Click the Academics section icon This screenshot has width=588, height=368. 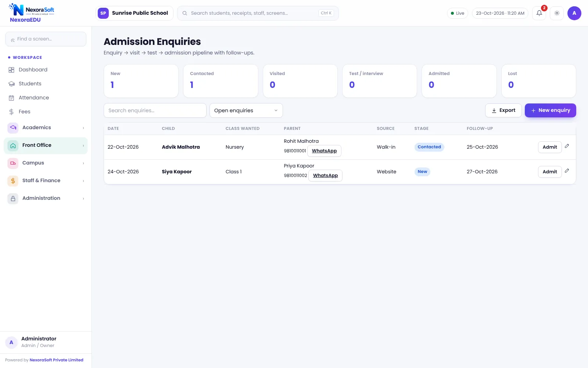(x=13, y=128)
